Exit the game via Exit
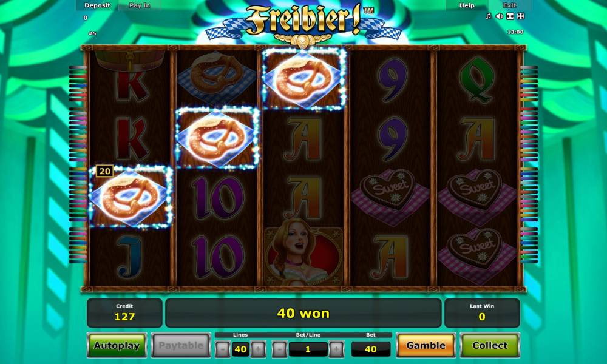The width and height of the screenshot is (607, 364). [x=509, y=5]
